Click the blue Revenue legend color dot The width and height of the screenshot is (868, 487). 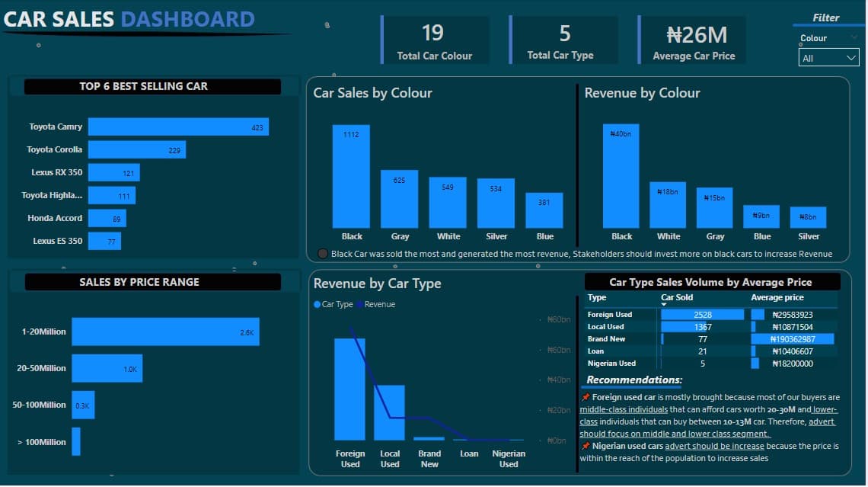coord(360,304)
